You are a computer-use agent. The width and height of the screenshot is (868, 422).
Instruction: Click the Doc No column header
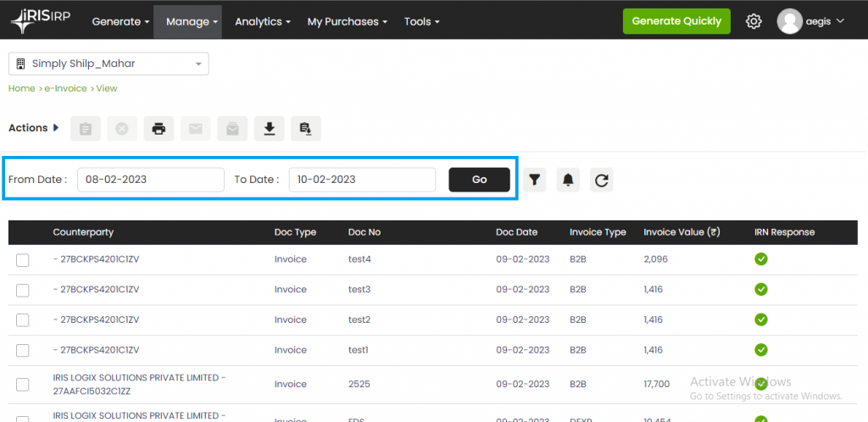[x=364, y=232]
